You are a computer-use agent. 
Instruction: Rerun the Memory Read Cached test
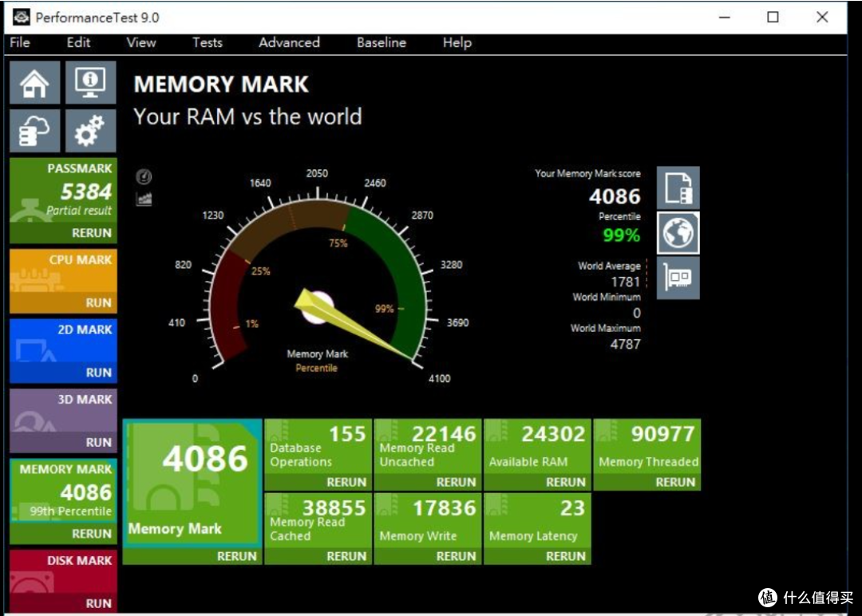pos(346,556)
